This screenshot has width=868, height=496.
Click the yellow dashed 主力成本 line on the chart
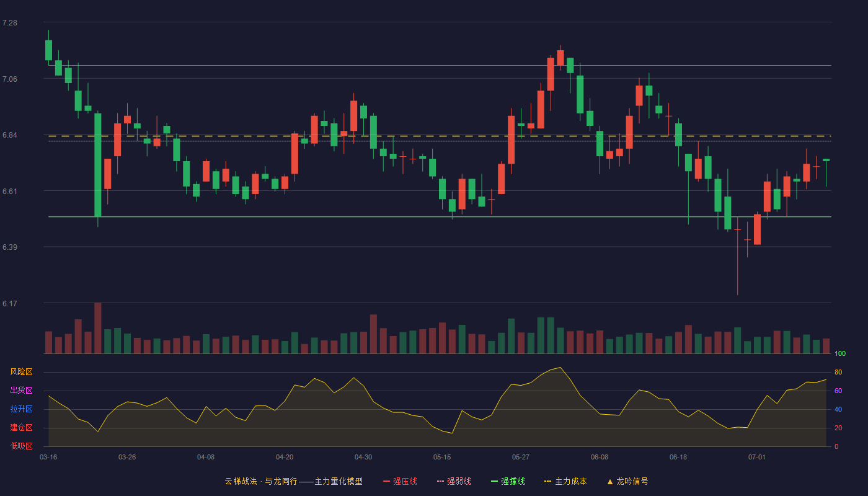click(440, 136)
